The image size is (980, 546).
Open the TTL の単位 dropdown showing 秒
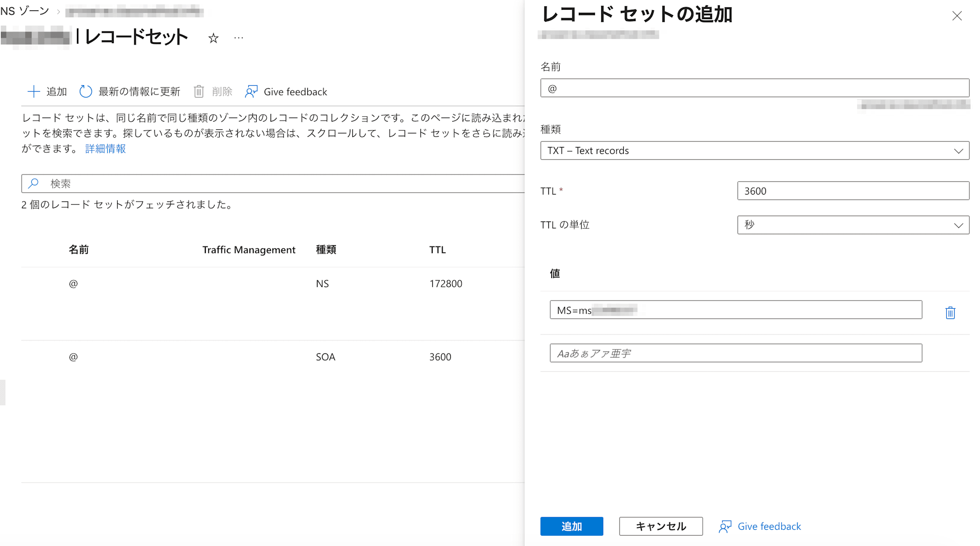tap(853, 225)
